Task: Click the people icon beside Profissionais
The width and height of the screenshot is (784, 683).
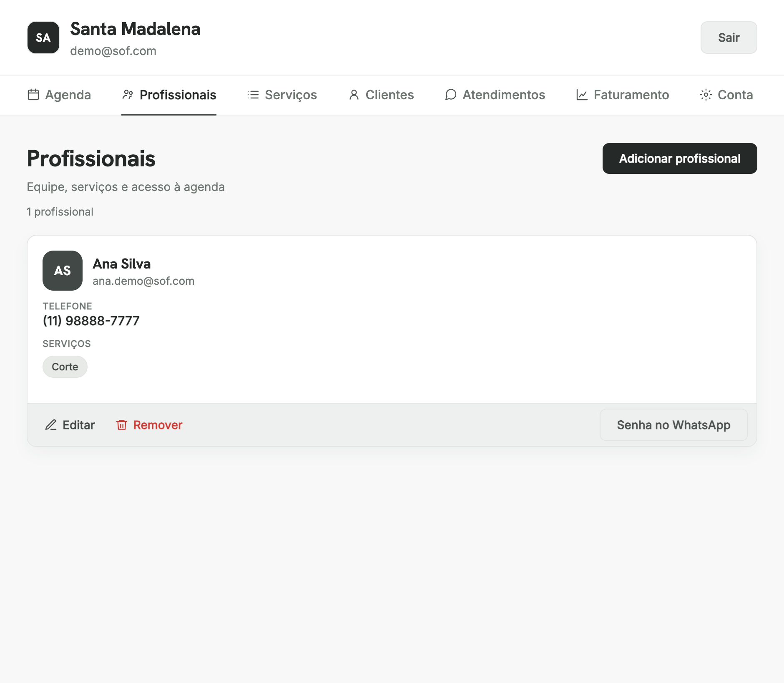Action: [128, 95]
